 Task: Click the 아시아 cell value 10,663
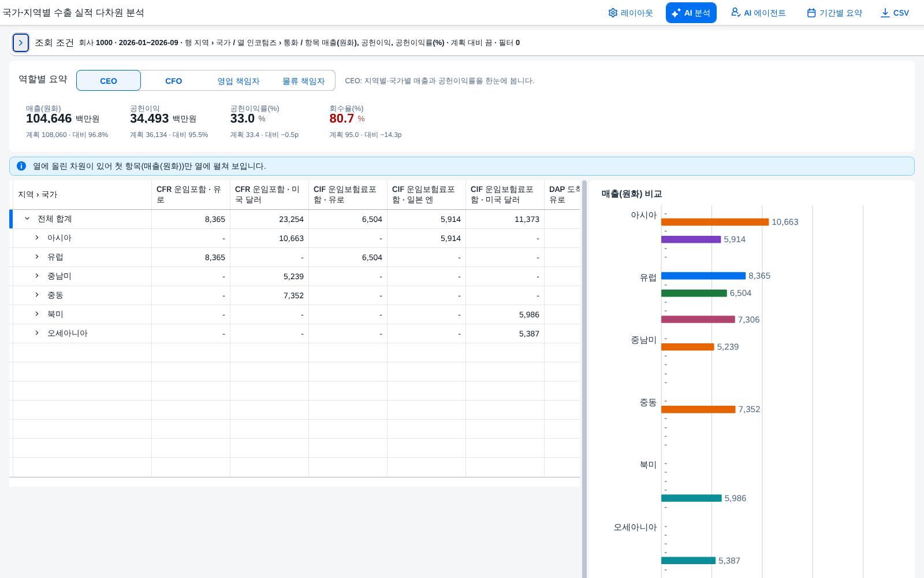coord(291,238)
